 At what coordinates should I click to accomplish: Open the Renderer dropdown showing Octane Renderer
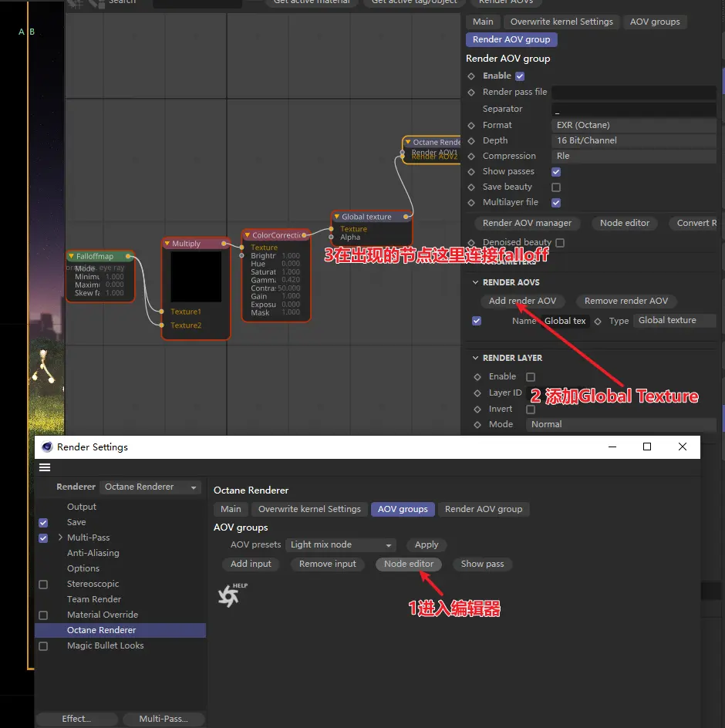coord(150,487)
